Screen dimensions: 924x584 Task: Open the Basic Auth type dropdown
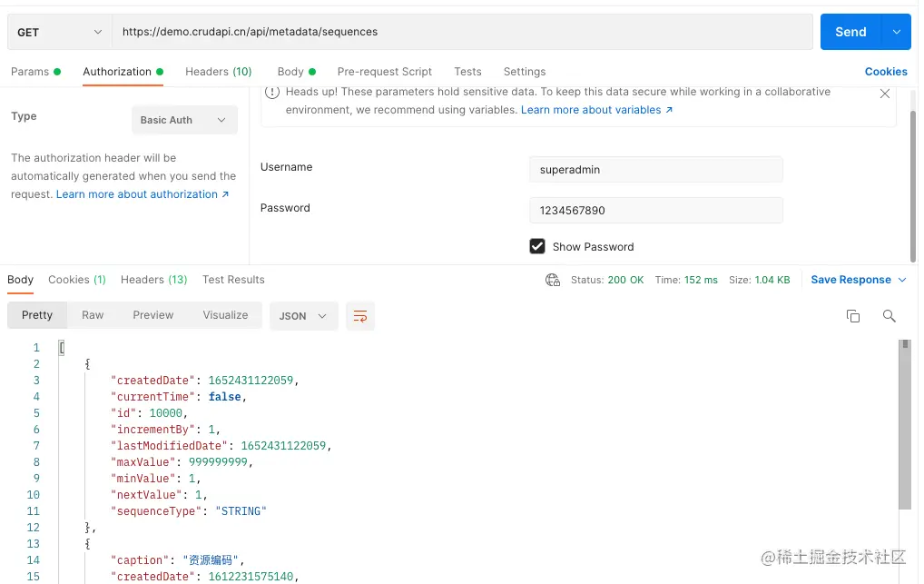tap(184, 120)
